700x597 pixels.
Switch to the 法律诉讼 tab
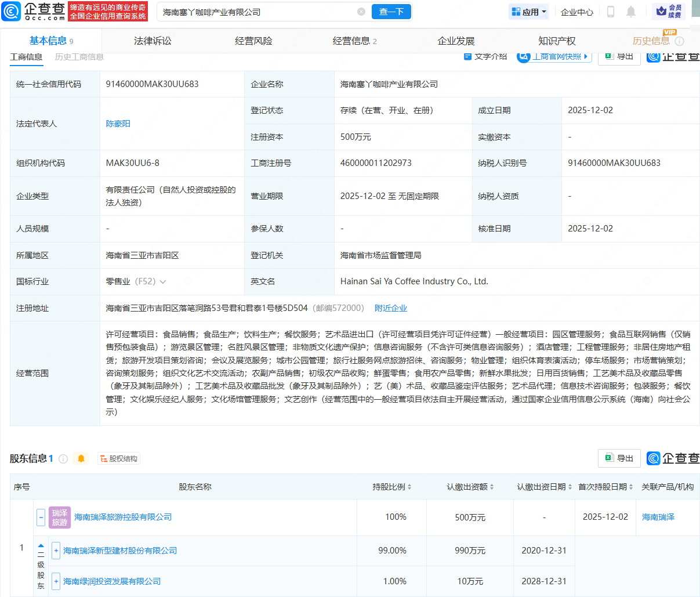[153, 41]
